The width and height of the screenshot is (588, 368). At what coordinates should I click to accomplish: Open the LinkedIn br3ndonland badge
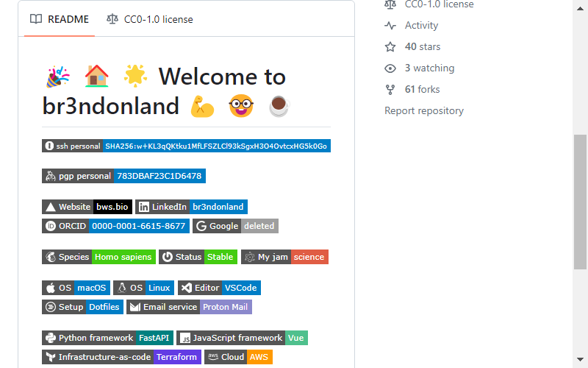[191, 207]
